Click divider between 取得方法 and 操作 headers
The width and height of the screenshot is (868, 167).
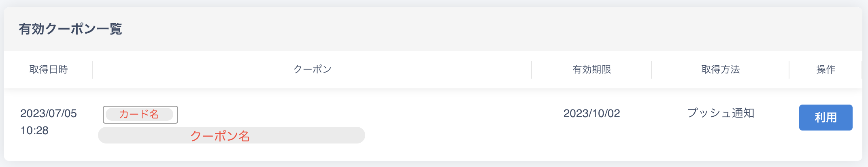coord(789,70)
